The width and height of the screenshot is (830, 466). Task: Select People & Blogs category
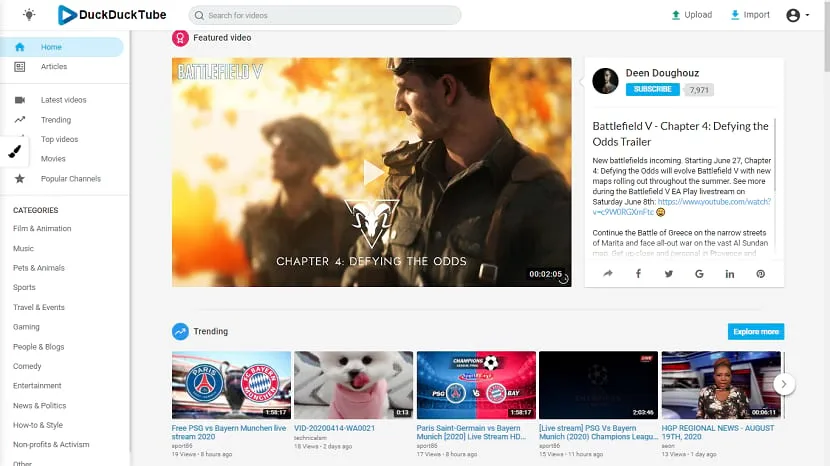coord(39,347)
